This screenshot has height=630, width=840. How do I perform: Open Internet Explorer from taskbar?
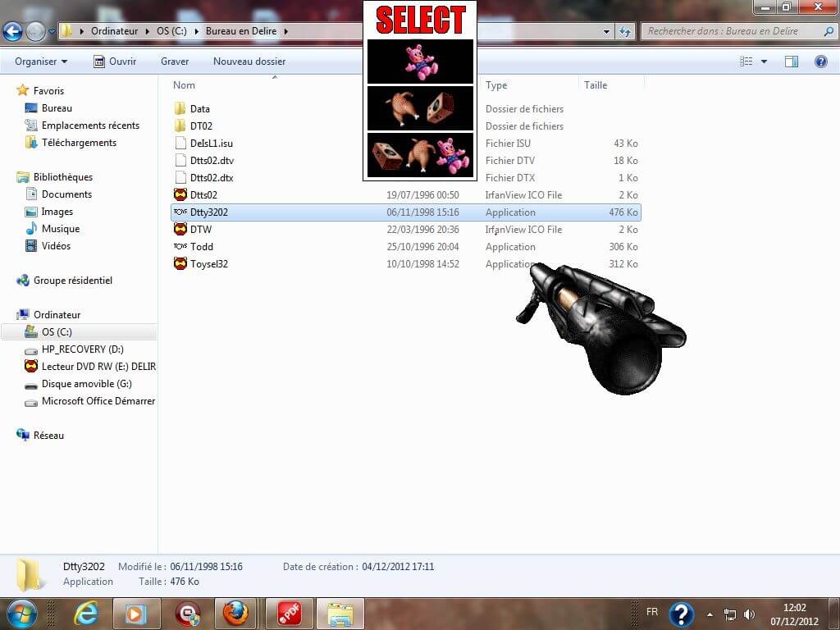(x=85, y=614)
